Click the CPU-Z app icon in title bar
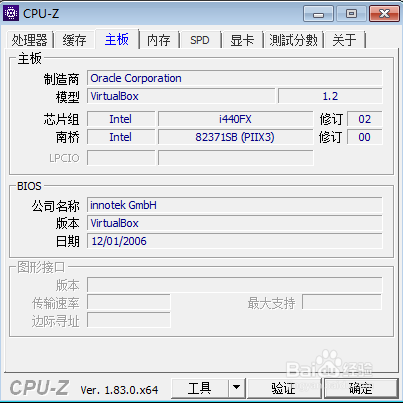The height and width of the screenshot is (403, 403). pos(11,13)
